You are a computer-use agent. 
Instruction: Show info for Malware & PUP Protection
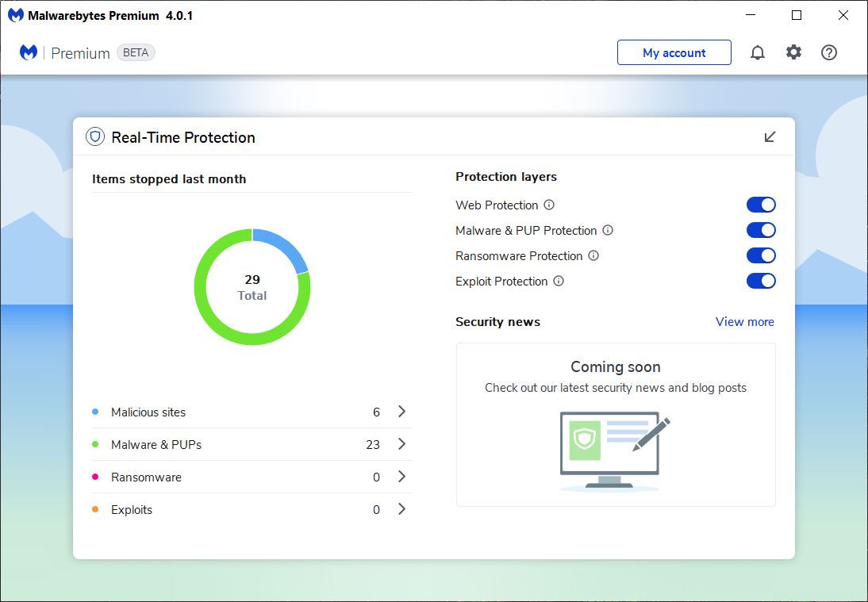pos(607,230)
